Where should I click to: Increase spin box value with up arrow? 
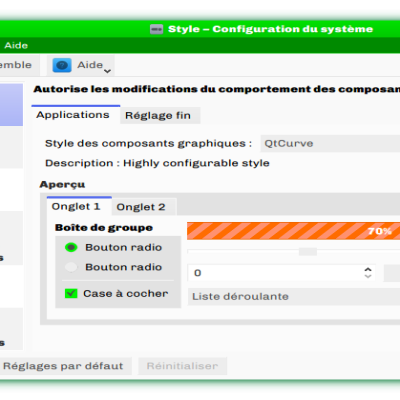tap(368, 269)
